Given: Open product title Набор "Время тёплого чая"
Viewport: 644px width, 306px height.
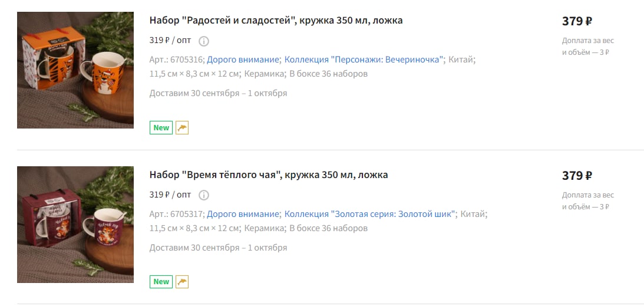Looking at the screenshot, I should pyautogui.click(x=269, y=175).
